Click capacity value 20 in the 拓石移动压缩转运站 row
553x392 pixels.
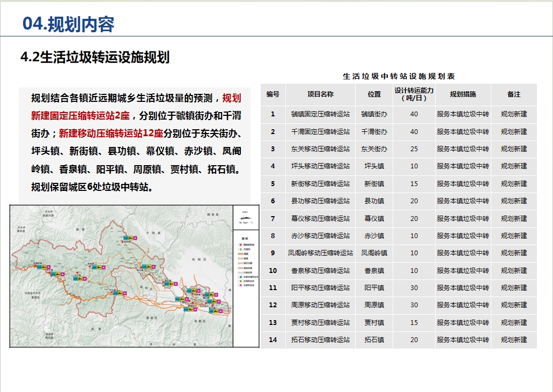[x=414, y=340]
